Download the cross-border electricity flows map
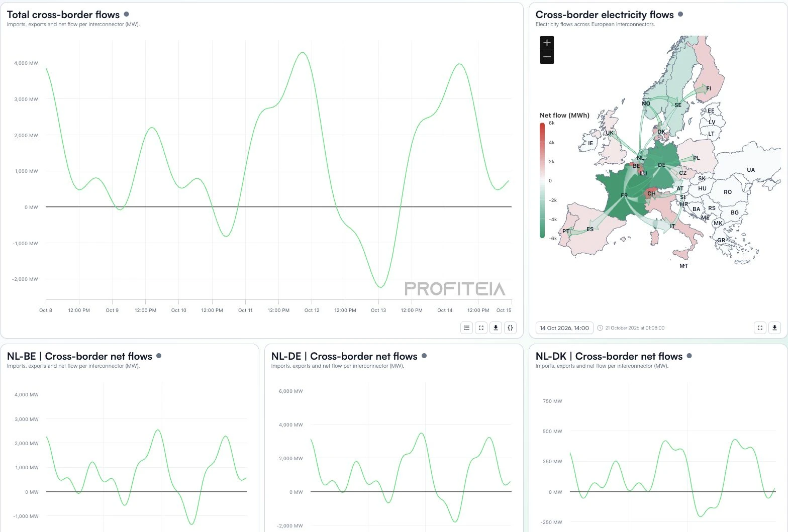This screenshot has height=532, width=788. 774,328
